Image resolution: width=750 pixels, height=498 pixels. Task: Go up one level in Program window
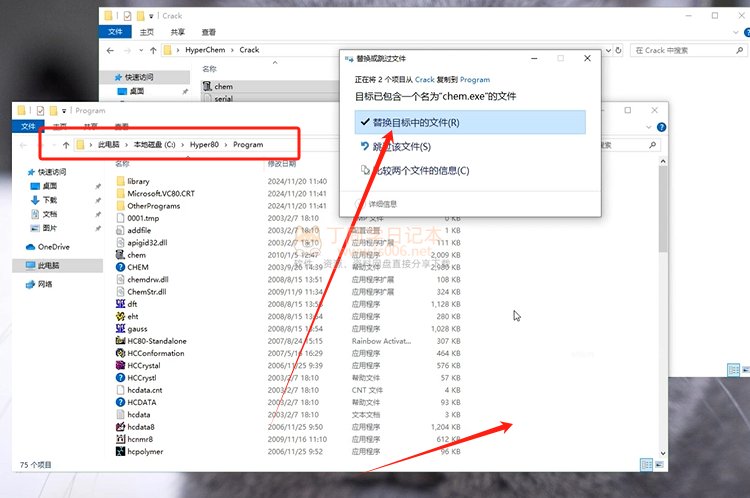click(x=66, y=145)
